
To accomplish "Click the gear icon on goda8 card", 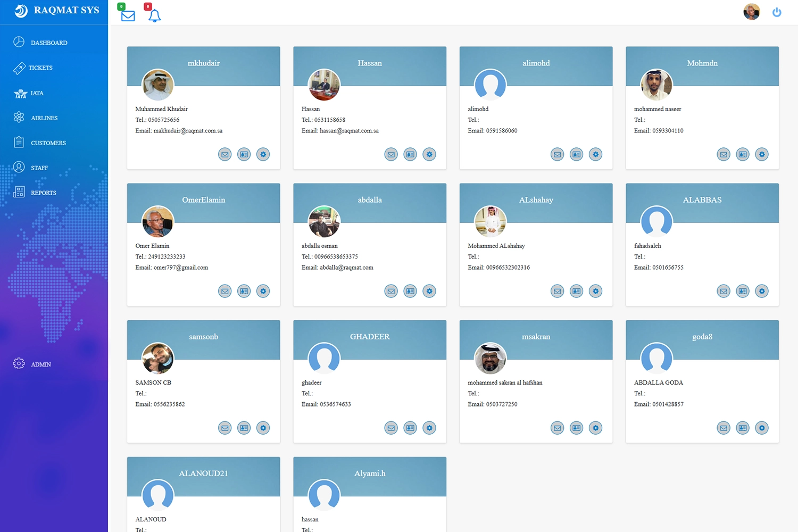I will pos(762,428).
